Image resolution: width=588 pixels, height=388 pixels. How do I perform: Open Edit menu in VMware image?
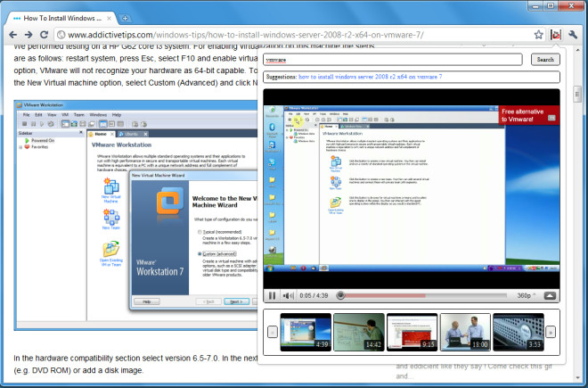[x=38, y=114]
